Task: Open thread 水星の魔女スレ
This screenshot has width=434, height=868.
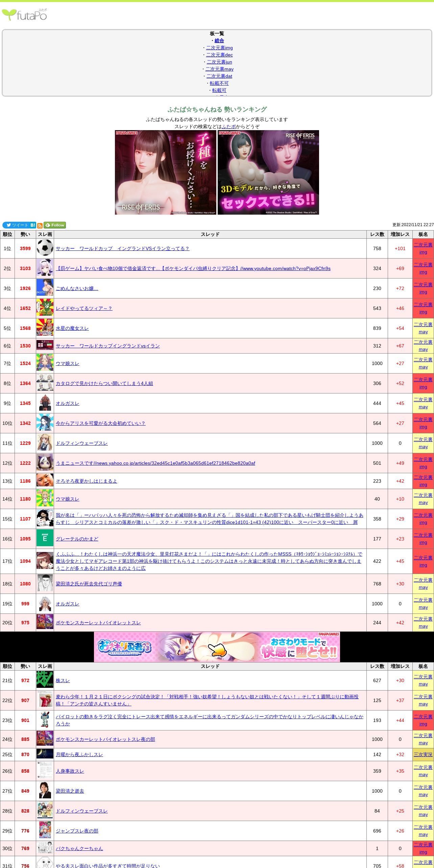Action: (72, 328)
